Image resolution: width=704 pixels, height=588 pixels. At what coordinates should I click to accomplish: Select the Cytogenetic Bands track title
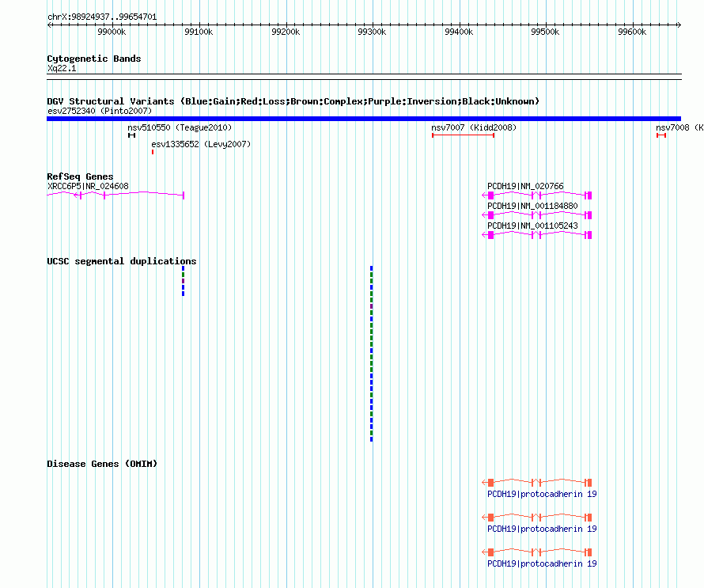tap(94, 59)
